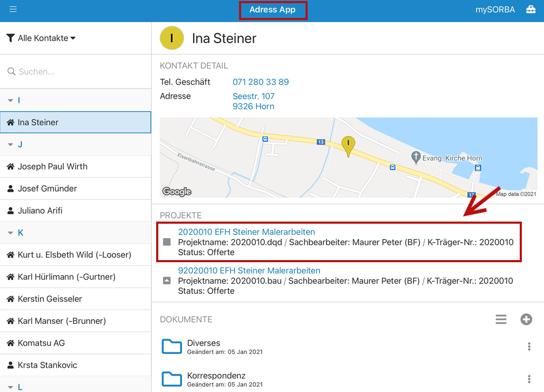Click the square icon of project 2020010

(167, 242)
